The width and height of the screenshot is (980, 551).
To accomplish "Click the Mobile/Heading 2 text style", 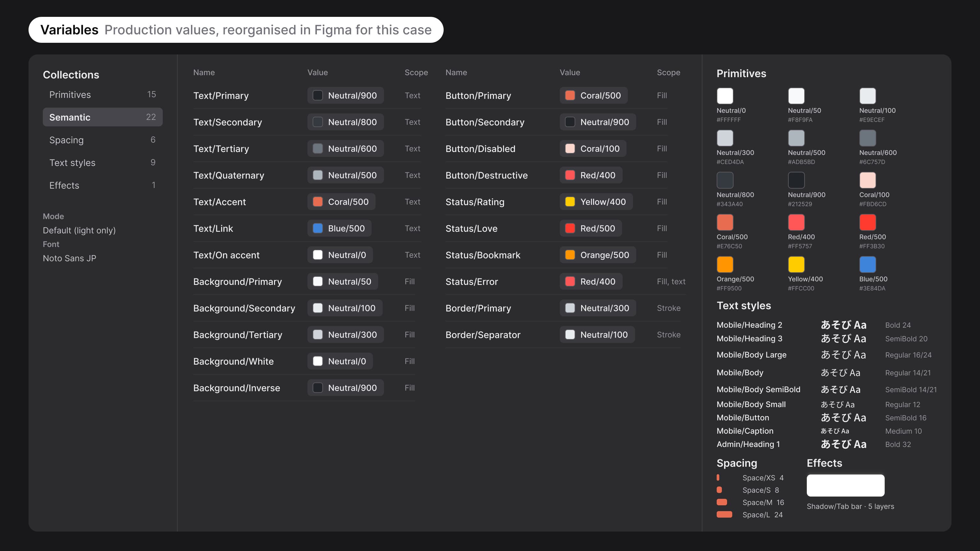I will coord(749,325).
